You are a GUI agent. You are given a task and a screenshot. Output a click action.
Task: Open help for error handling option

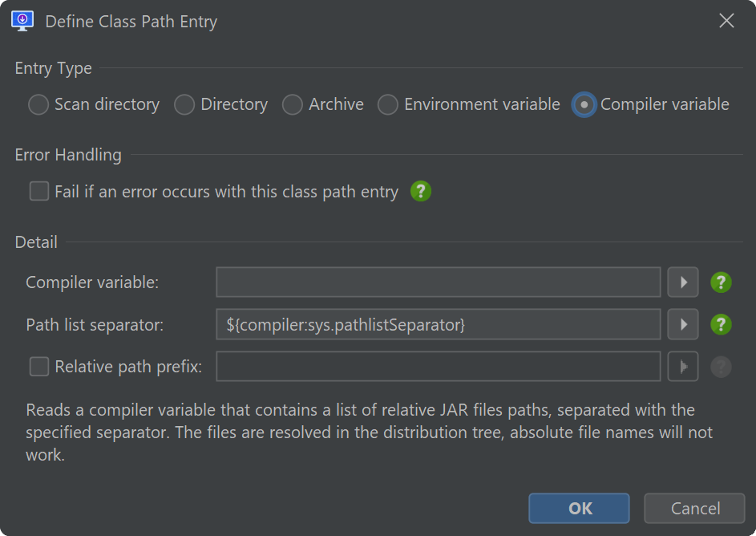[420, 192]
